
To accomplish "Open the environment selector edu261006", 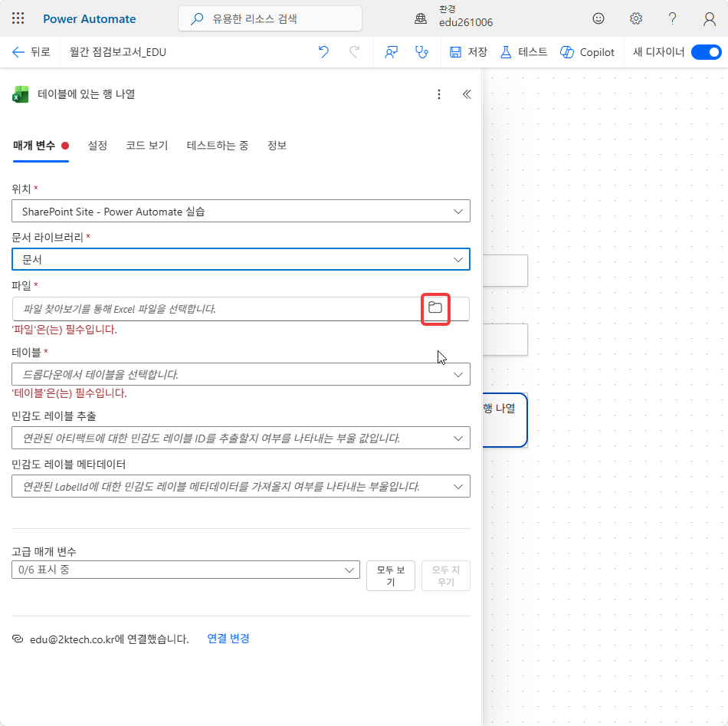I will 455,16.
